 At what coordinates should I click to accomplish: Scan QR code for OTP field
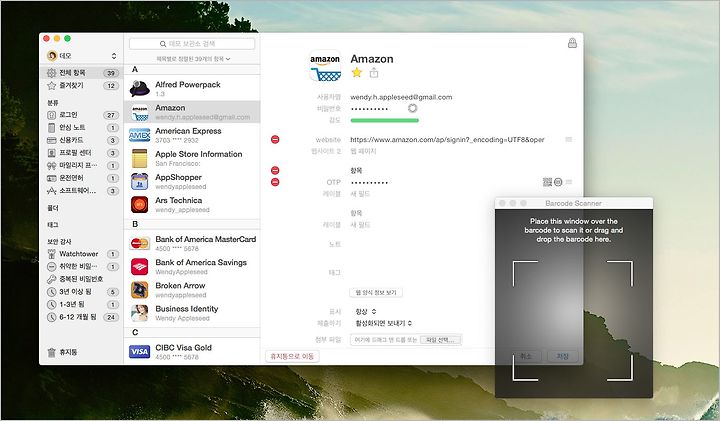(x=547, y=182)
